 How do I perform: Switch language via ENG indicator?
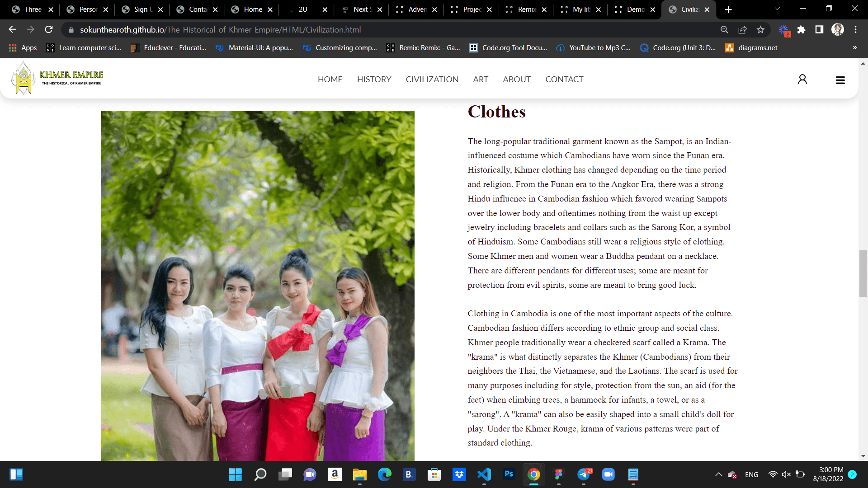point(751,474)
